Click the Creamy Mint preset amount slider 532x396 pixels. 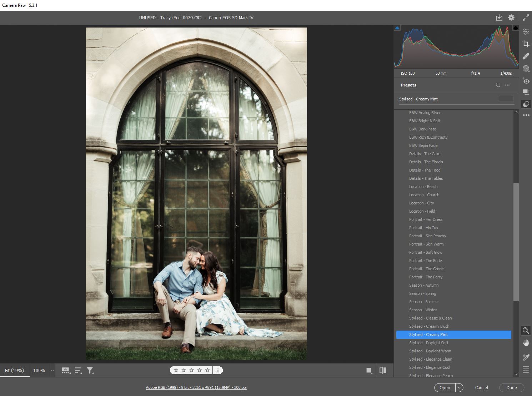(456, 104)
